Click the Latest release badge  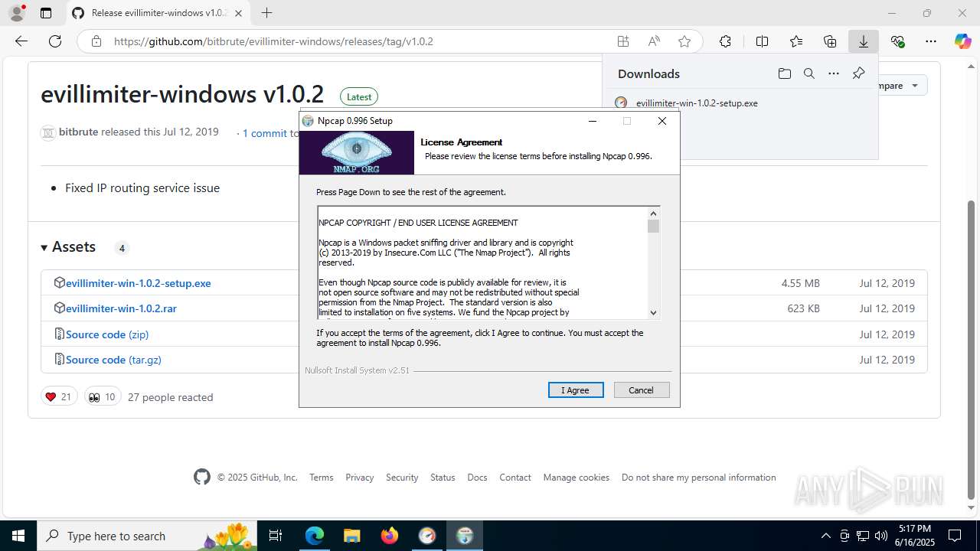(x=359, y=96)
